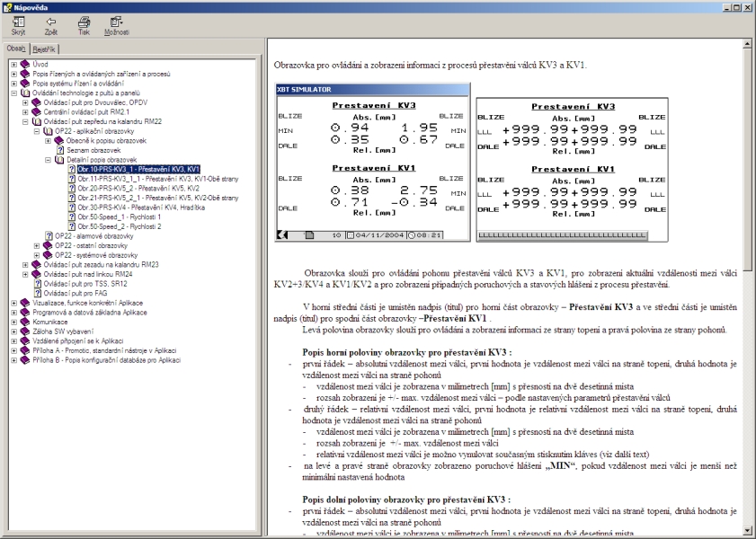Collapse Ovládání technologie z pultů a panelů
The width and height of the screenshot is (756, 539).
click(x=14, y=93)
